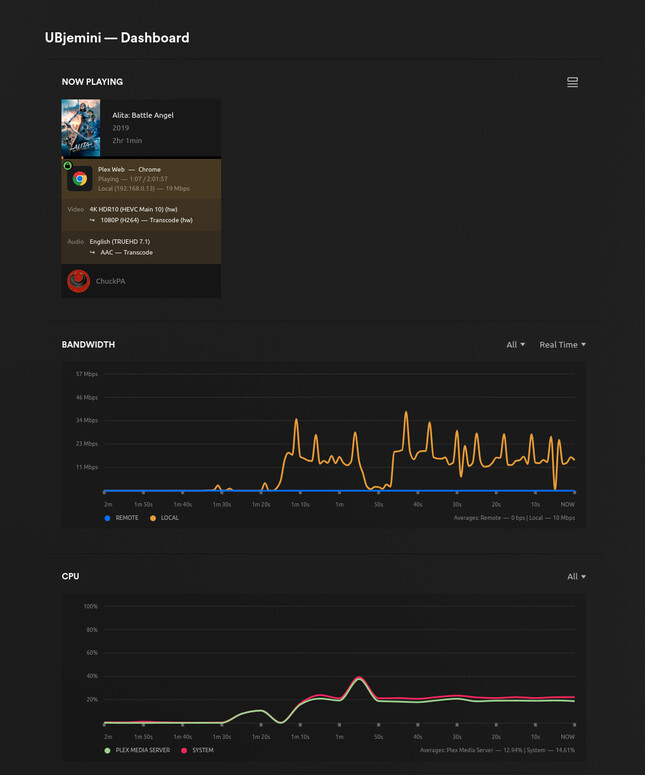Click the Chrome browser icon in session
Screen dimensions: 645x775
click(80, 178)
